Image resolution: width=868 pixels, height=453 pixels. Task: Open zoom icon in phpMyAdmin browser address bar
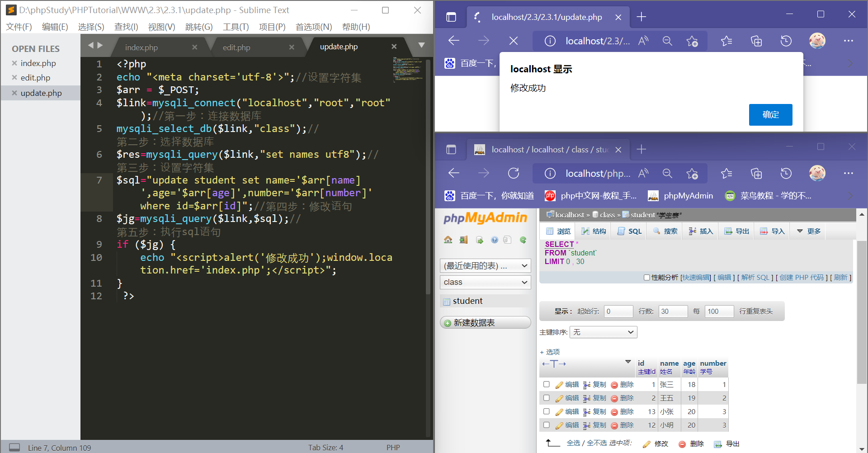pos(667,173)
